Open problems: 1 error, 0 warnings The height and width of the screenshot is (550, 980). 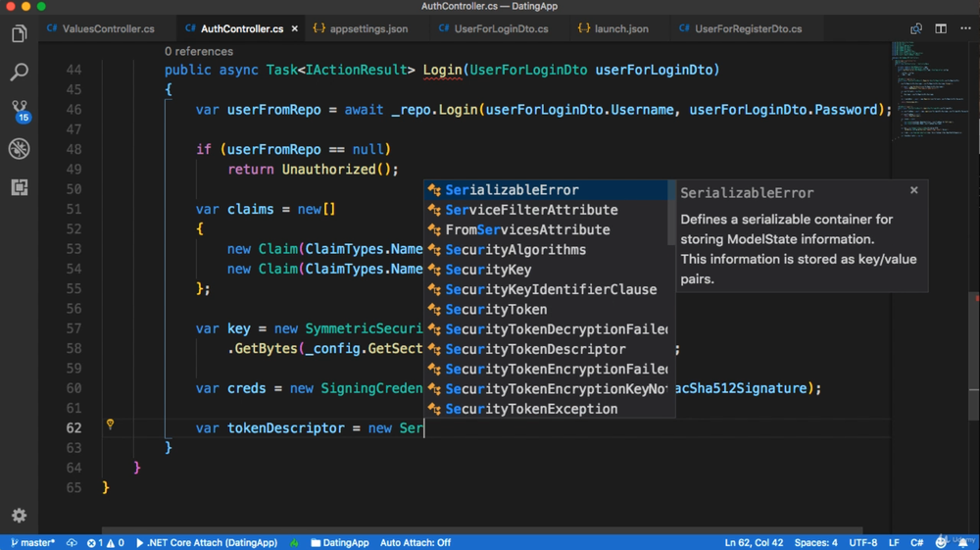[x=105, y=542]
